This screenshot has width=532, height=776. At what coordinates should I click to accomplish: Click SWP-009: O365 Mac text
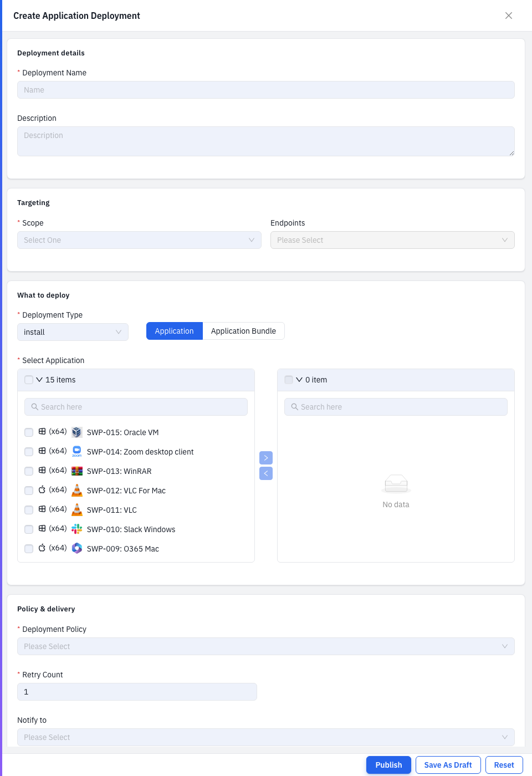click(123, 549)
